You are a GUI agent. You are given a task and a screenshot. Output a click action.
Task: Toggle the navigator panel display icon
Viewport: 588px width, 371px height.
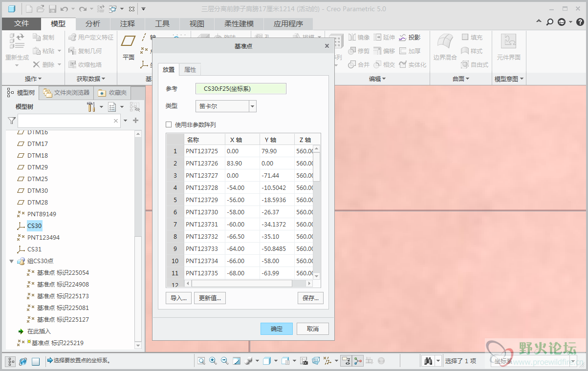pos(11,362)
